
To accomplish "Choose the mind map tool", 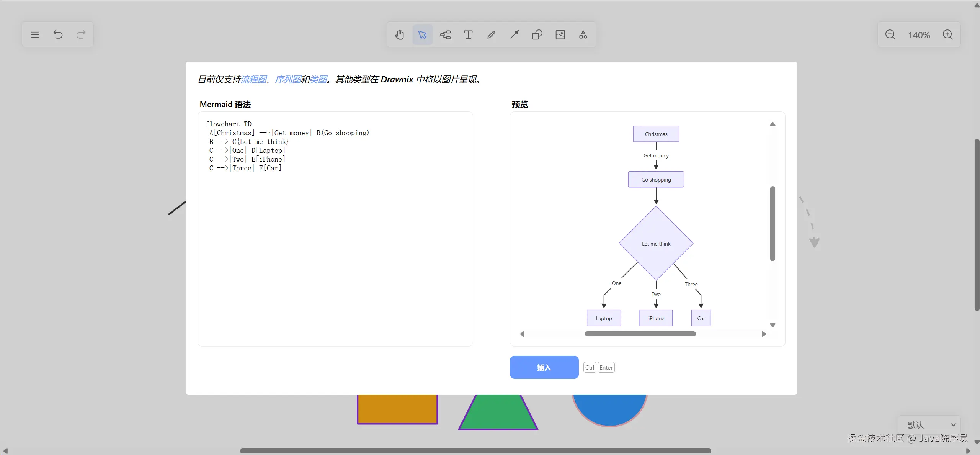I will pos(445,35).
